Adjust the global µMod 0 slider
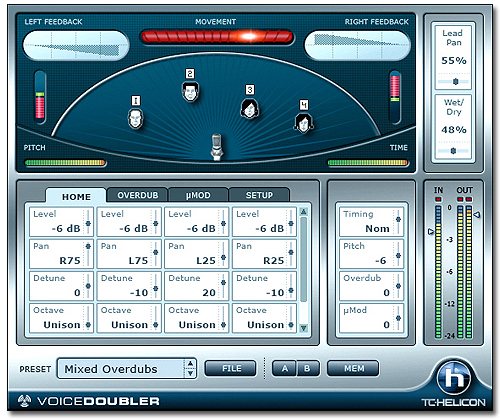This screenshot has width=500, height=420. coord(398,318)
